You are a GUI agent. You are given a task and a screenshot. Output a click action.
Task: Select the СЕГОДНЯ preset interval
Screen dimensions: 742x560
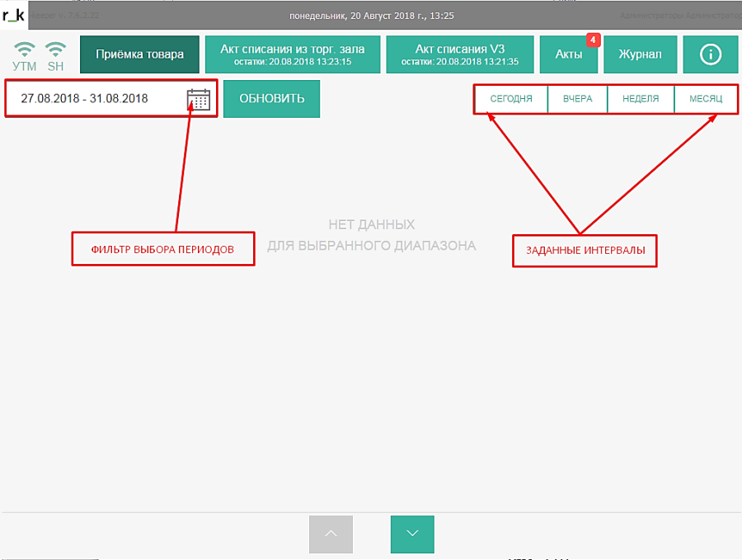(511, 99)
